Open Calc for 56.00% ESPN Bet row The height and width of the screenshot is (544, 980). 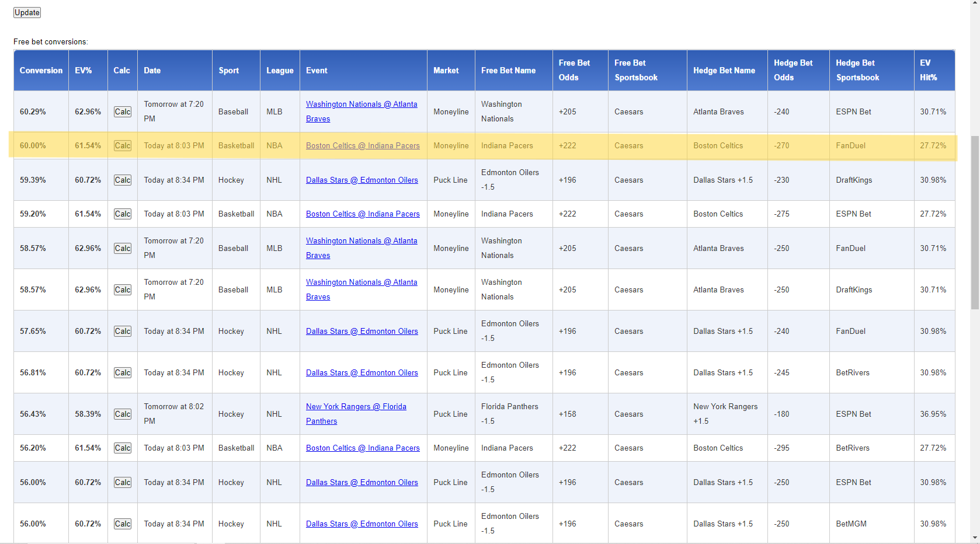click(123, 482)
